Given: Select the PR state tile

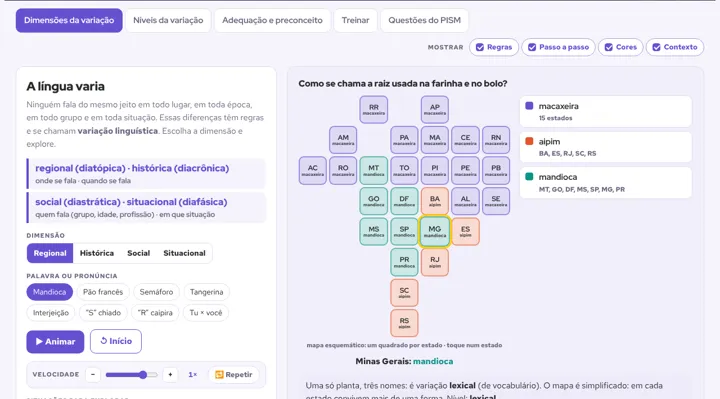Looking at the screenshot, I should (404, 262).
